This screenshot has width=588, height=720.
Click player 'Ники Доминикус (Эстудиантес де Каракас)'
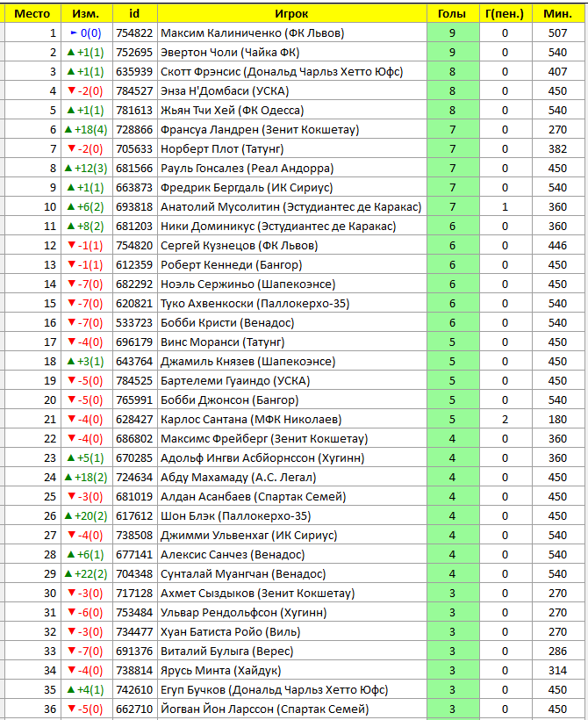(x=292, y=227)
